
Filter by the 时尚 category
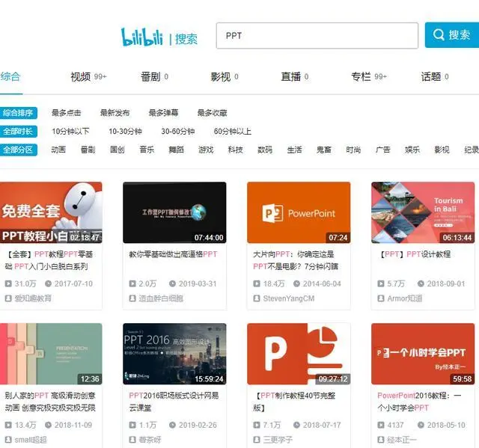353,150
